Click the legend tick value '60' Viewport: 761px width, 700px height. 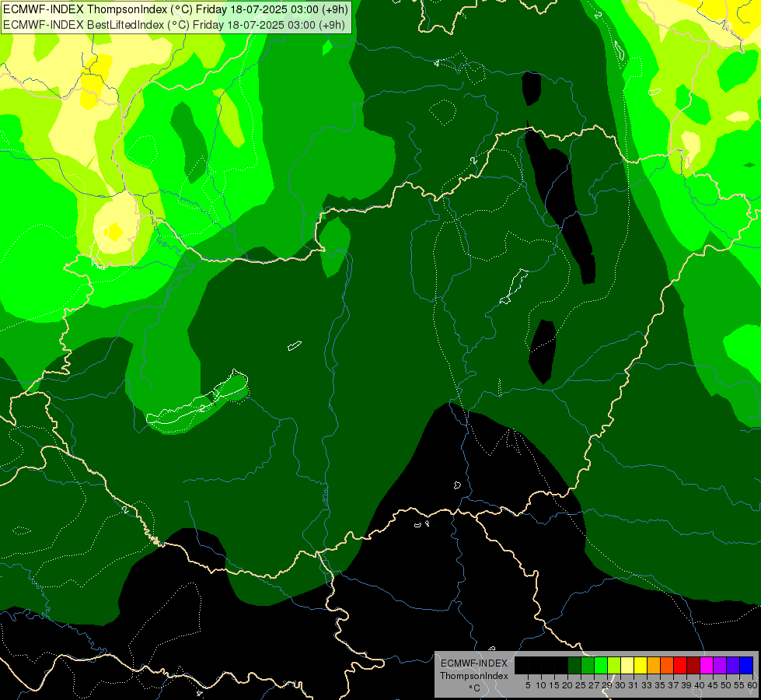click(752, 685)
